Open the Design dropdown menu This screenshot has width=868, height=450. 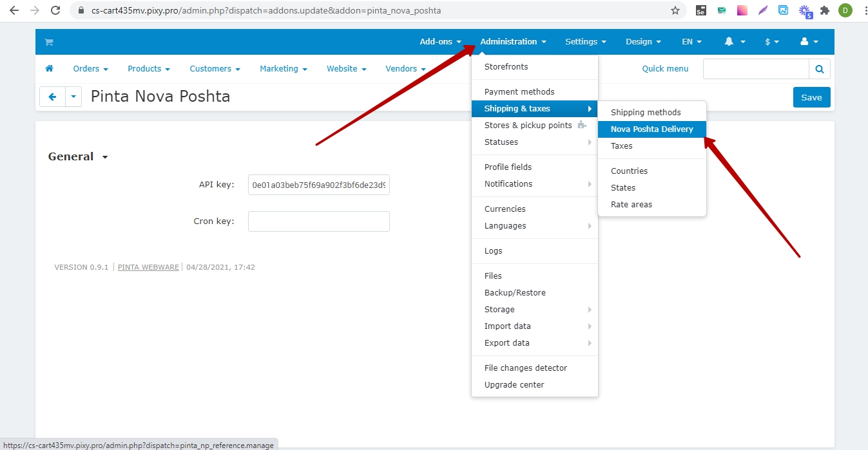click(x=643, y=41)
